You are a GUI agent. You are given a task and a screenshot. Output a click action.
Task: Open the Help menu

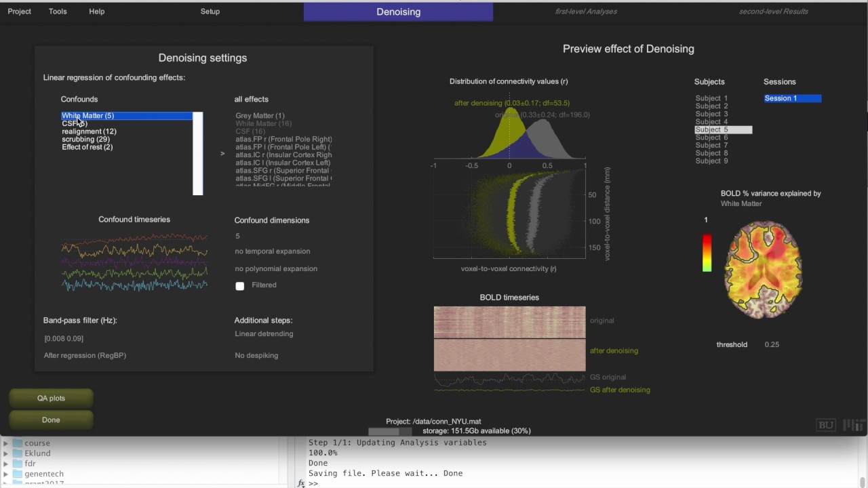(97, 12)
